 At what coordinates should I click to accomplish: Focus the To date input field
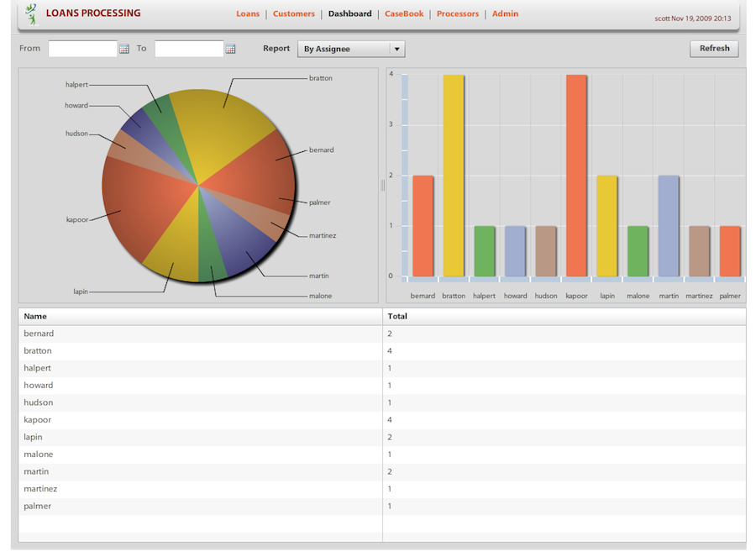click(x=189, y=49)
